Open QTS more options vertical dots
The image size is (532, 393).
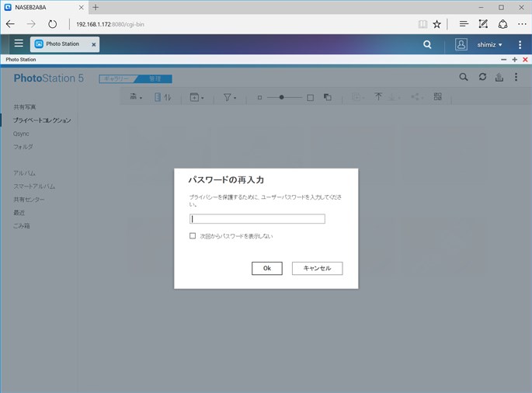[x=520, y=44]
